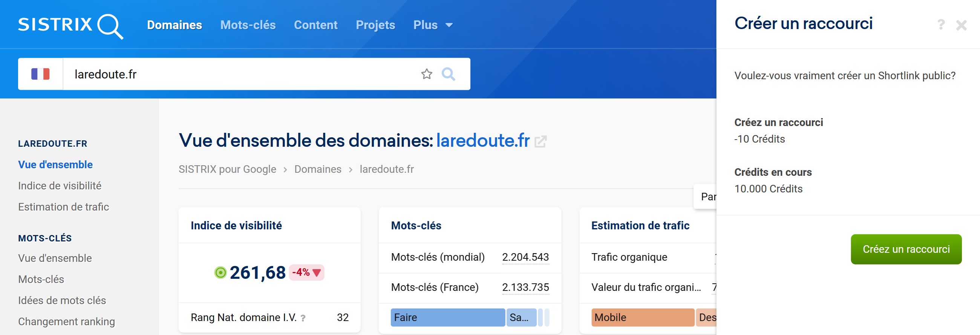The image size is (980, 335).
Task: Click the -4% change badge
Action: (x=306, y=273)
